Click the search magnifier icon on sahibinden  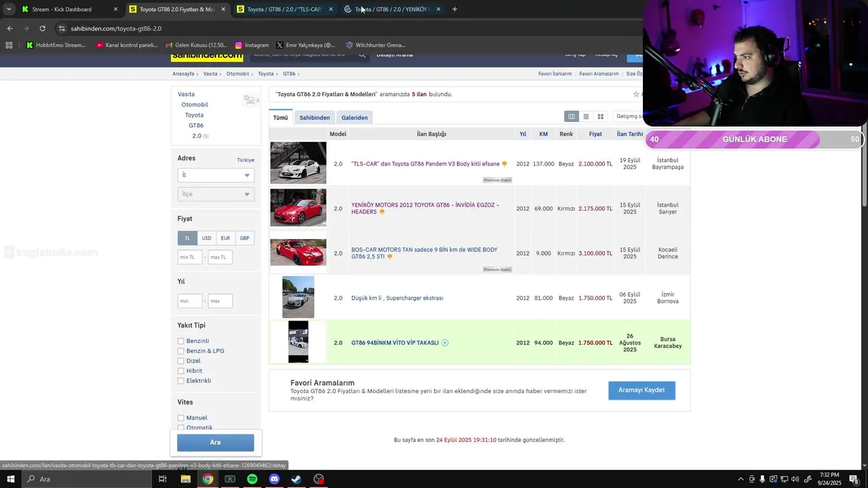(362, 55)
